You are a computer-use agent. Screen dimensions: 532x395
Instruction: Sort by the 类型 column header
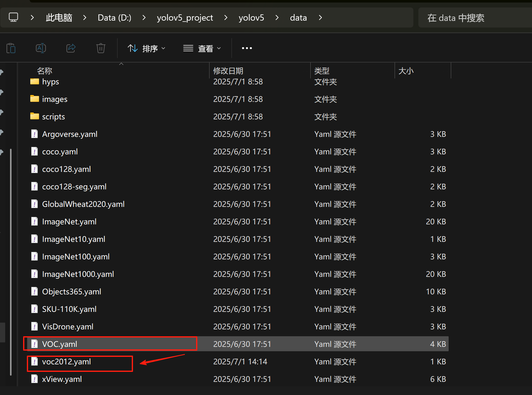[352, 71]
